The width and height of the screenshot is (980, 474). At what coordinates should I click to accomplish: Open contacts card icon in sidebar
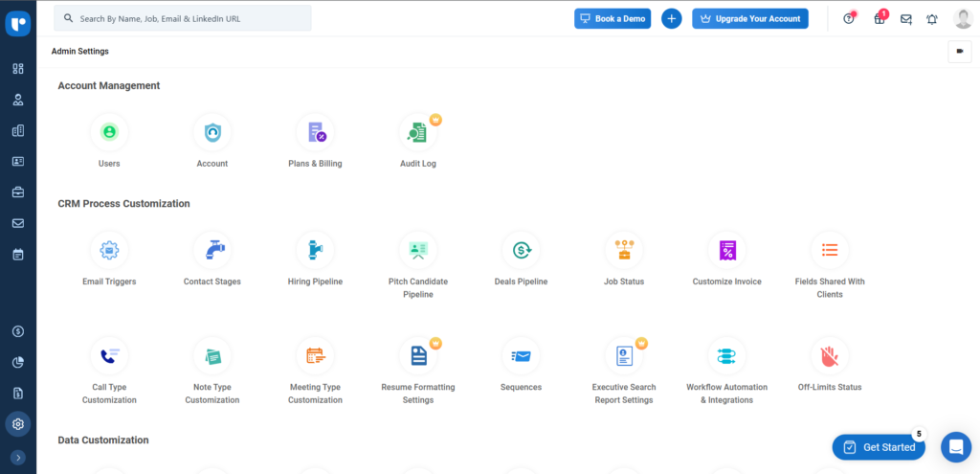click(18, 161)
